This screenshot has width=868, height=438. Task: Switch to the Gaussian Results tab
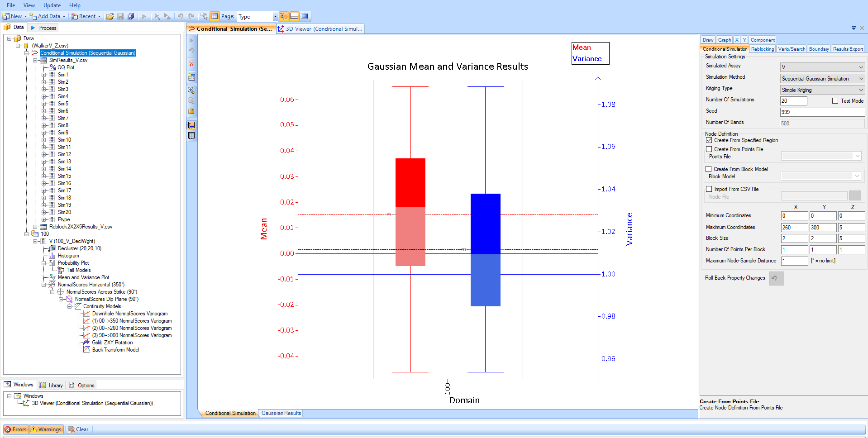click(281, 413)
